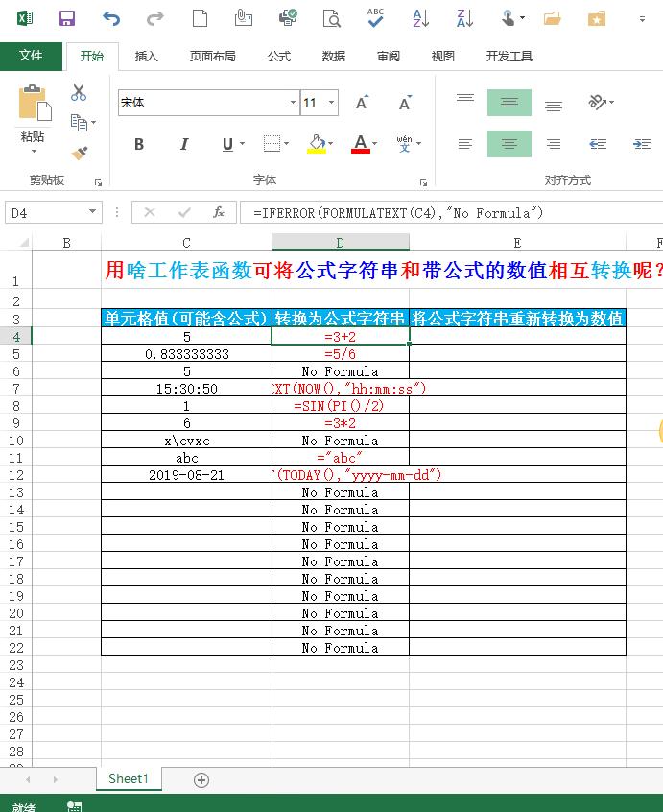
Task: Switch to the 公式 tab
Action: tap(279, 56)
